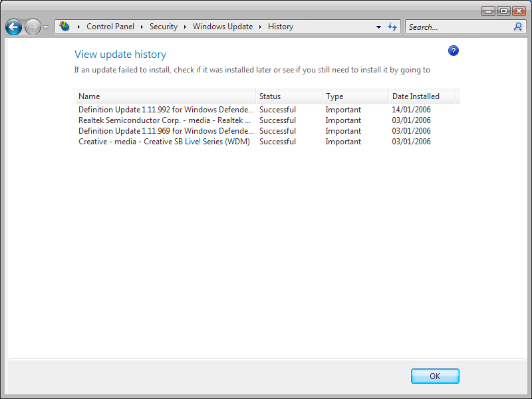Sort by the Name column header

coord(165,96)
